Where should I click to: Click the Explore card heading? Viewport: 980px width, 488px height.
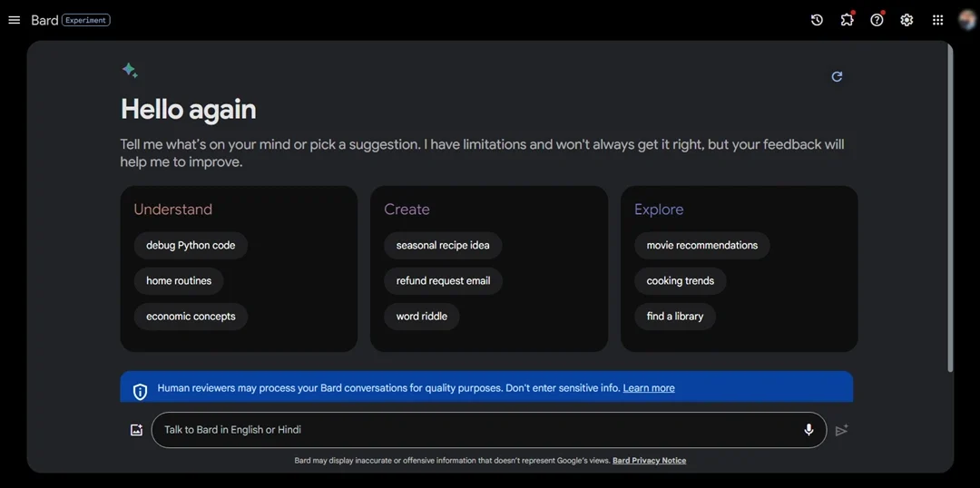coord(659,210)
